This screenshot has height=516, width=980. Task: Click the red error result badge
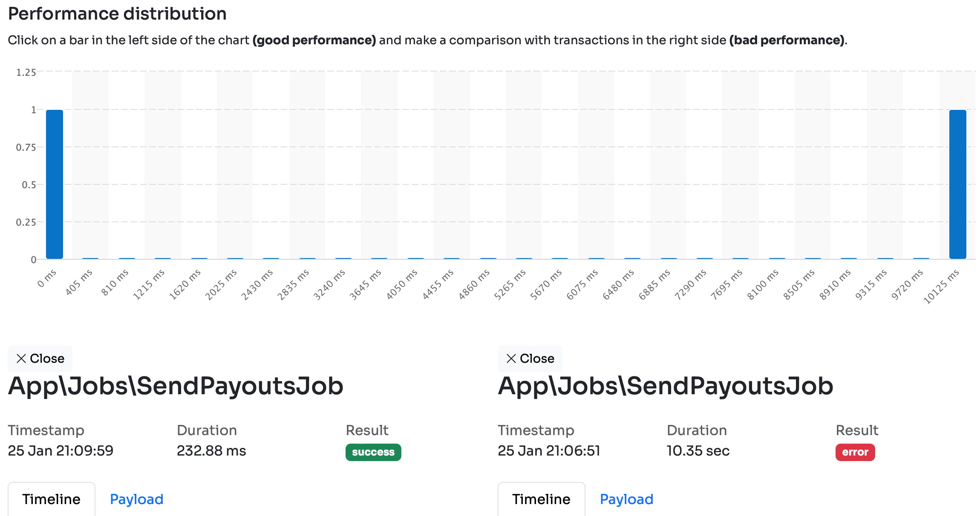pyautogui.click(x=855, y=452)
